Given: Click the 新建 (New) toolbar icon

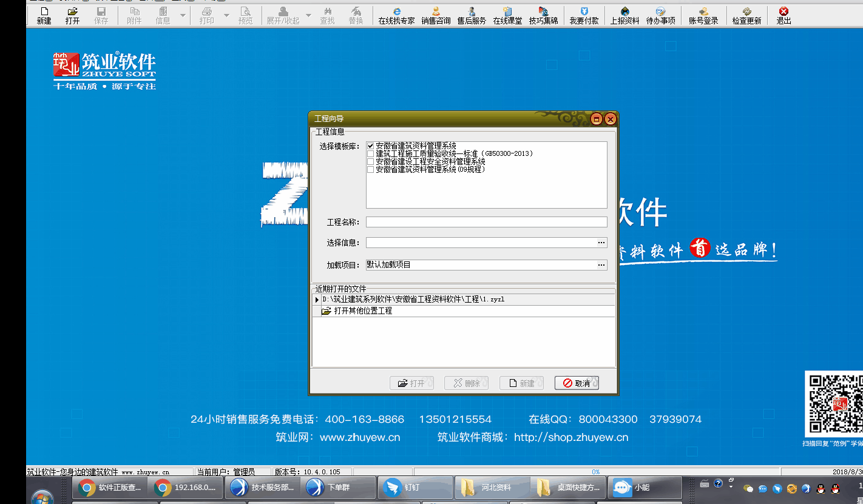Looking at the screenshot, I should click(x=44, y=15).
